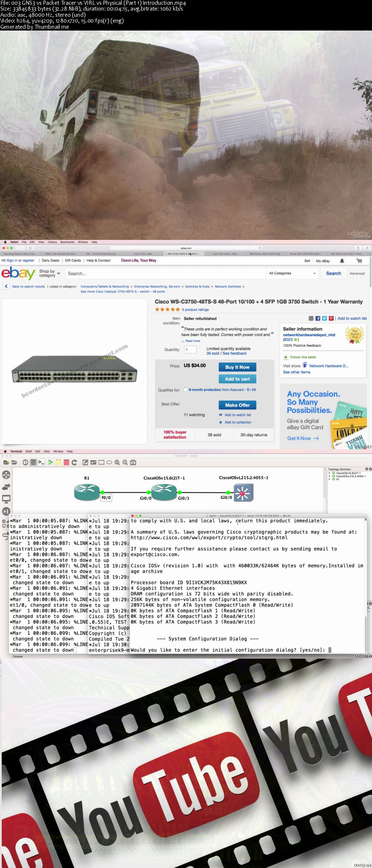Image resolution: width=372 pixels, height=868 pixels.
Task: Expand CiscoIOSv15.6(2)T-1 in Topology Summary
Action: point(329,473)
